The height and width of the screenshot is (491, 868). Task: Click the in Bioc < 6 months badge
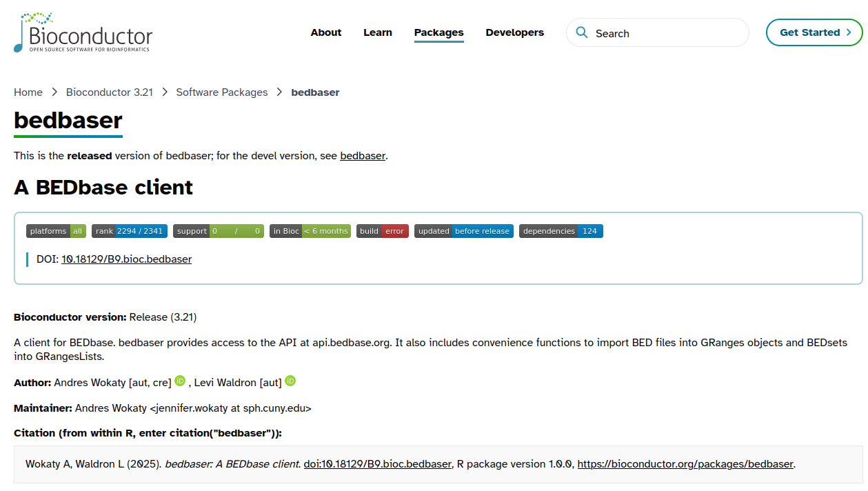click(310, 231)
